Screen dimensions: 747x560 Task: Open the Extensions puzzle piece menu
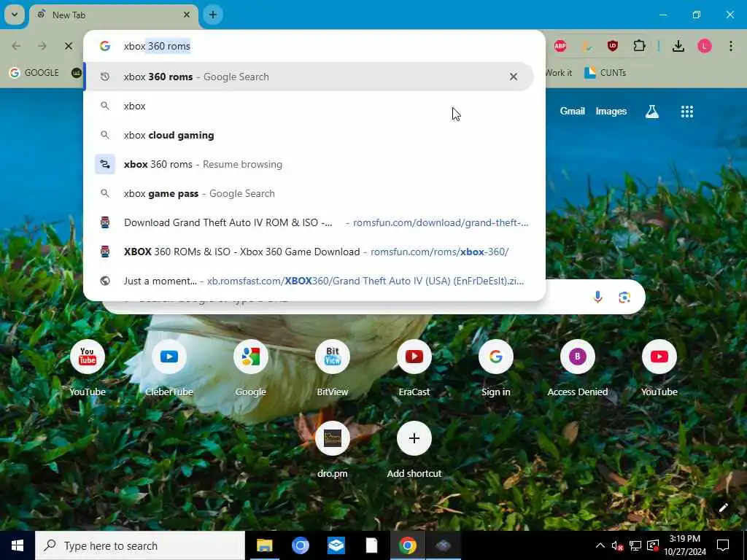pyautogui.click(x=639, y=46)
